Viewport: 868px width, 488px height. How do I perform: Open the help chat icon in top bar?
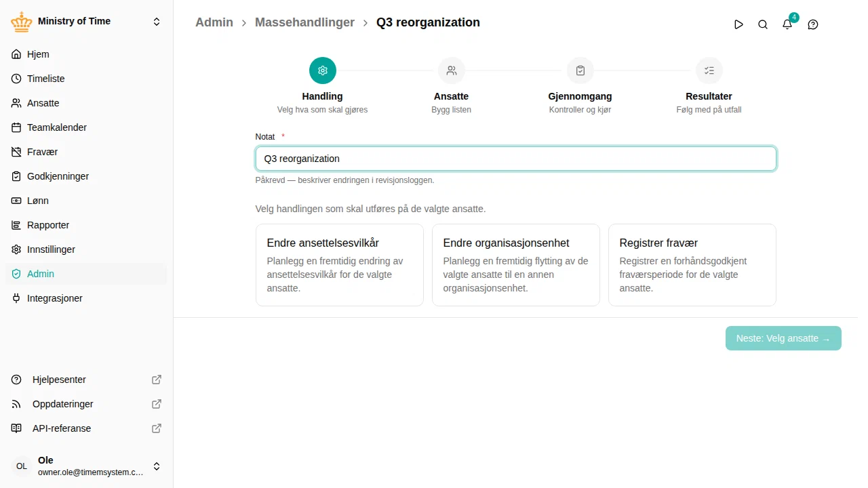tap(813, 24)
